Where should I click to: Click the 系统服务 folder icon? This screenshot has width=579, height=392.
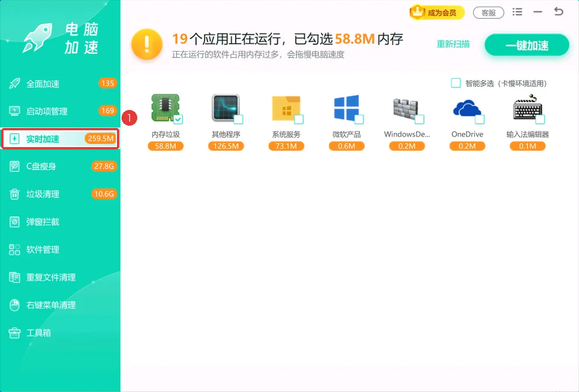[x=286, y=108]
